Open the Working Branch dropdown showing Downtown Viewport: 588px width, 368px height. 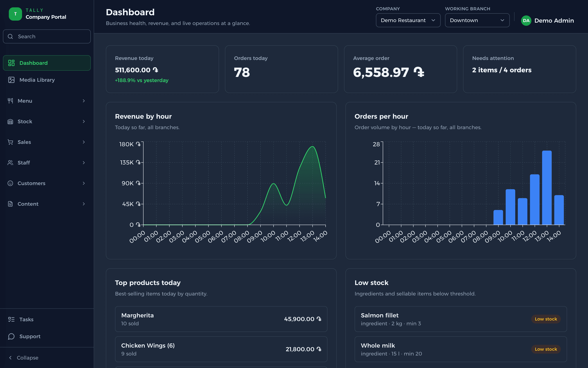(477, 20)
